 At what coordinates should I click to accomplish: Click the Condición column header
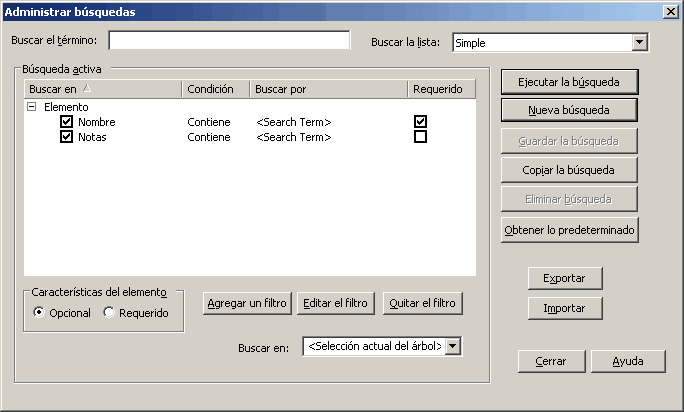[x=216, y=89]
